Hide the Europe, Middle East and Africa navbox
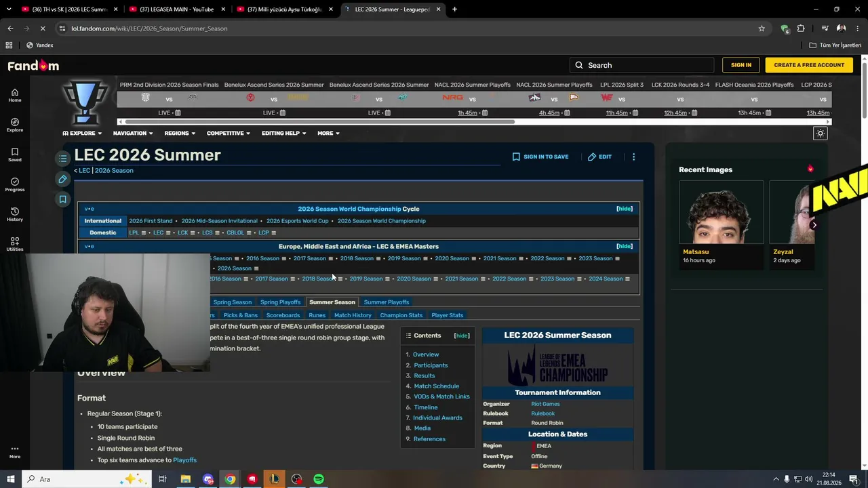The height and width of the screenshot is (488, 868). [x=625, y=246]
